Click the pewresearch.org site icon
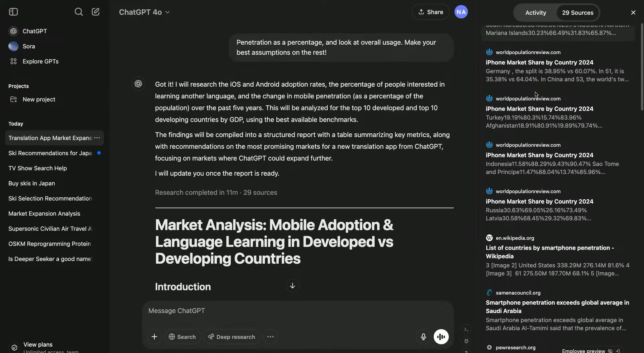 (489, 348)
